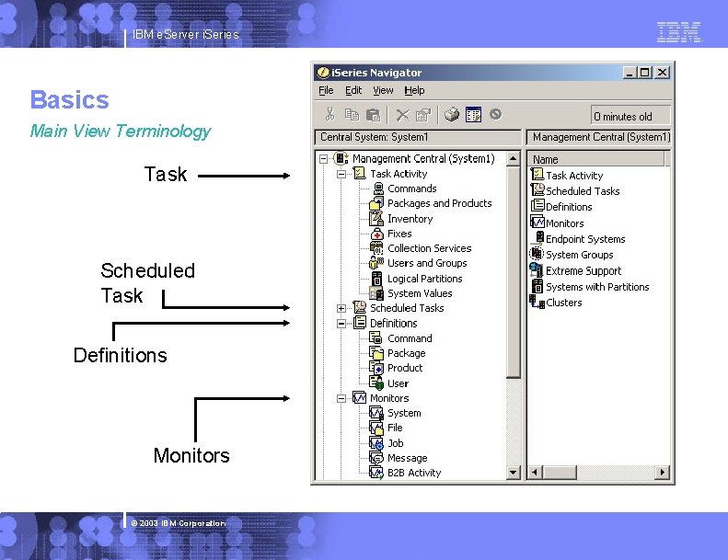Click the tree pane scroll down arrow
This screenshot has height=560, width=728.
point(513,473)
